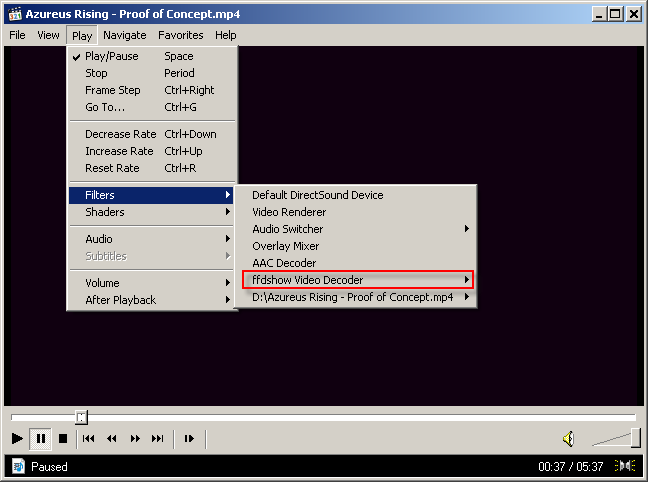Click the frame step icon
Screen dimensions: 648x482
(187, 438)
